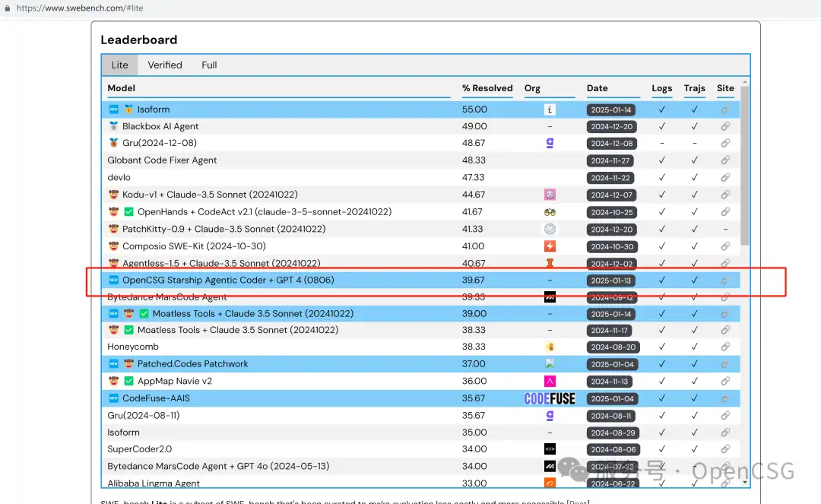This screenshot has width=821, height=504.
Task: Click the SuperCoder2.0 org logo
Action: pyautogui.click(x=550, y=449)
